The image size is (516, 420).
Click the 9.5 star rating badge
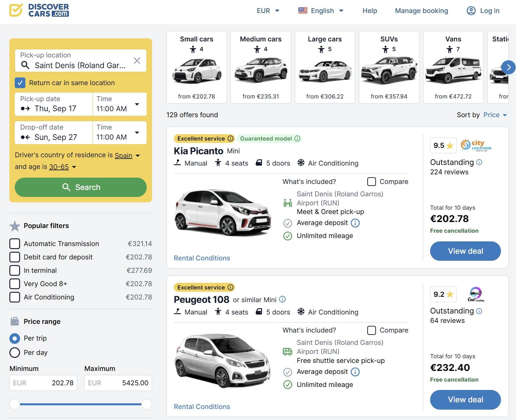[443, 146]
